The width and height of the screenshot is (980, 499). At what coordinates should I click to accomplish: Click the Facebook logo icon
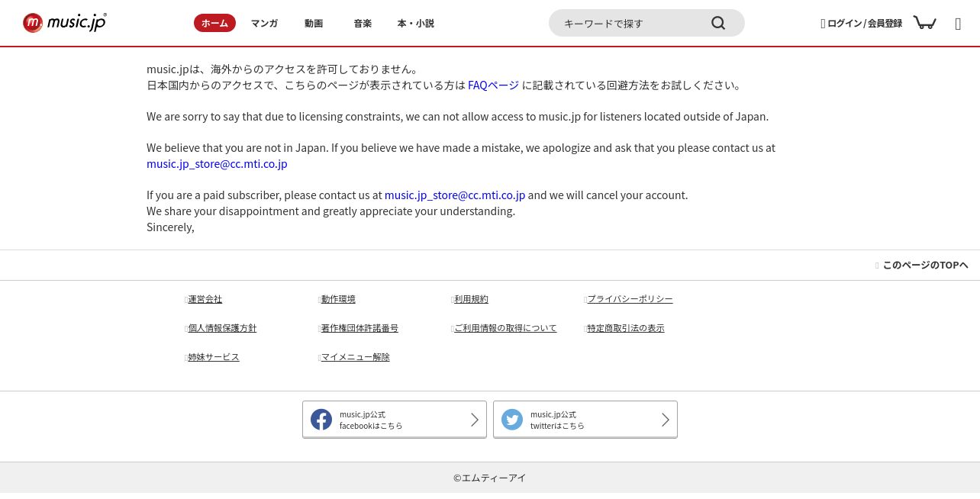pyautogui.click(x=321, y=420)
